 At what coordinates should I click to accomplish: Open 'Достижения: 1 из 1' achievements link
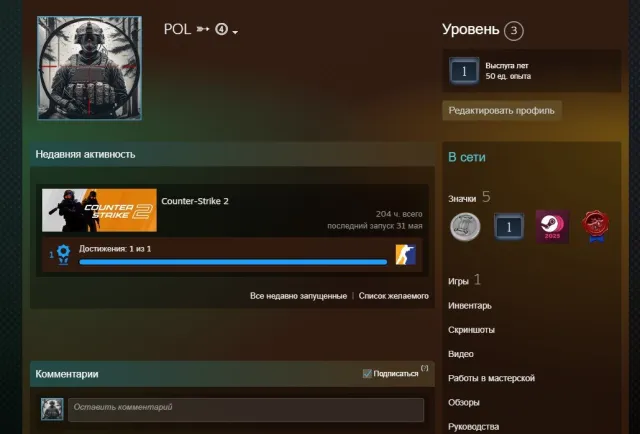(x=115, y=249)
